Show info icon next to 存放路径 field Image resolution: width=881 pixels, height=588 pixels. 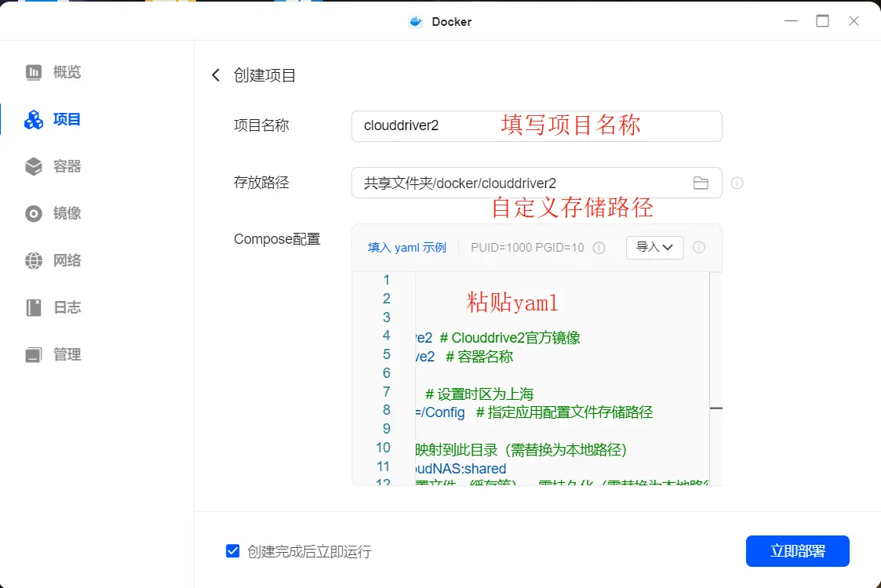[x=737, y=183]
